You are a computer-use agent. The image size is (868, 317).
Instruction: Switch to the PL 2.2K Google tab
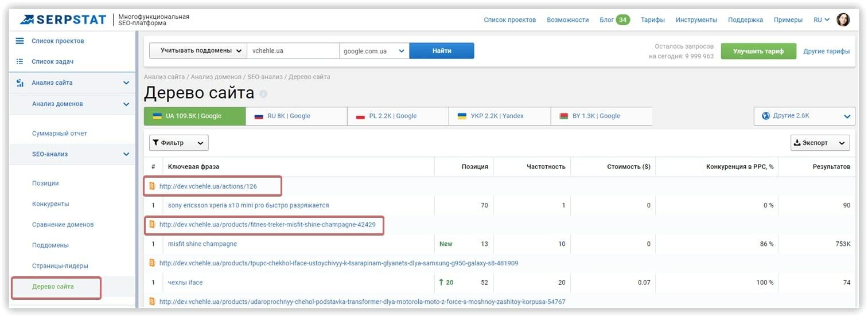(x=398, y=116)
